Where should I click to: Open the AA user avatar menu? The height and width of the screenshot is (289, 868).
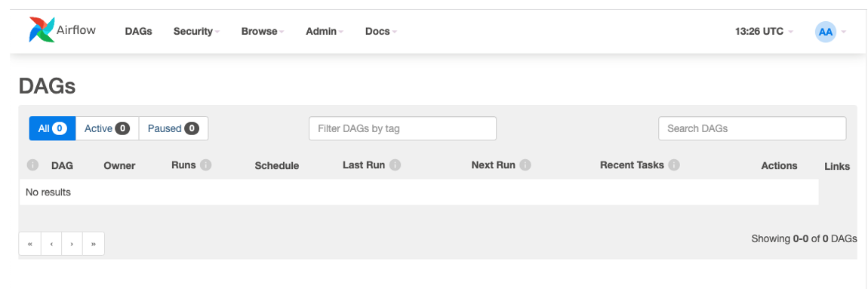pyautogui.click(x=826, y=32)
